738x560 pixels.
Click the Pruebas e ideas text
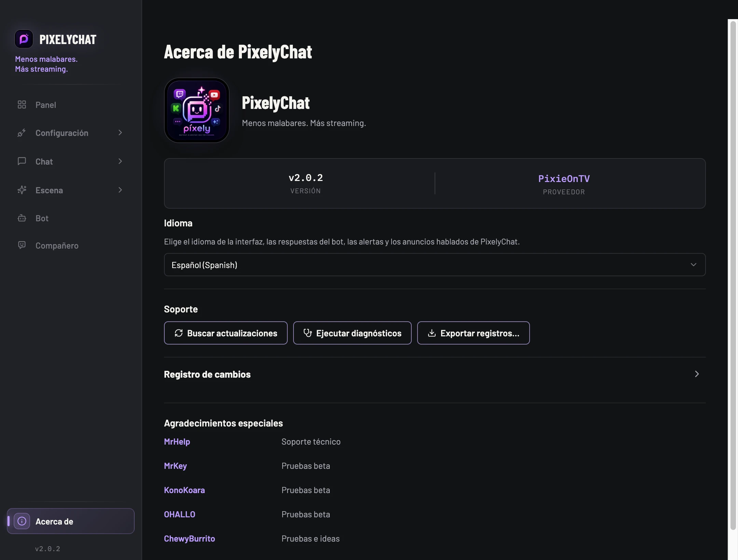(311, 538)
